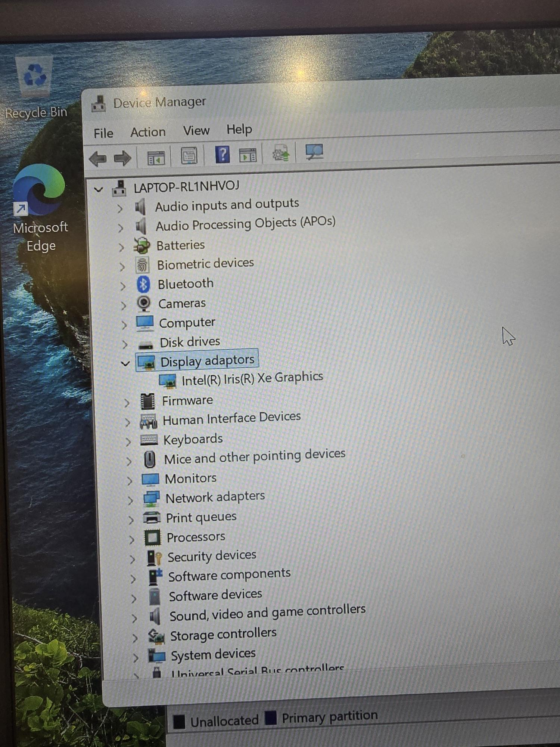This screenshot has height=747, width=560.
Task: Click the Update device driver toolbar icon
Action: coord(281,153)
